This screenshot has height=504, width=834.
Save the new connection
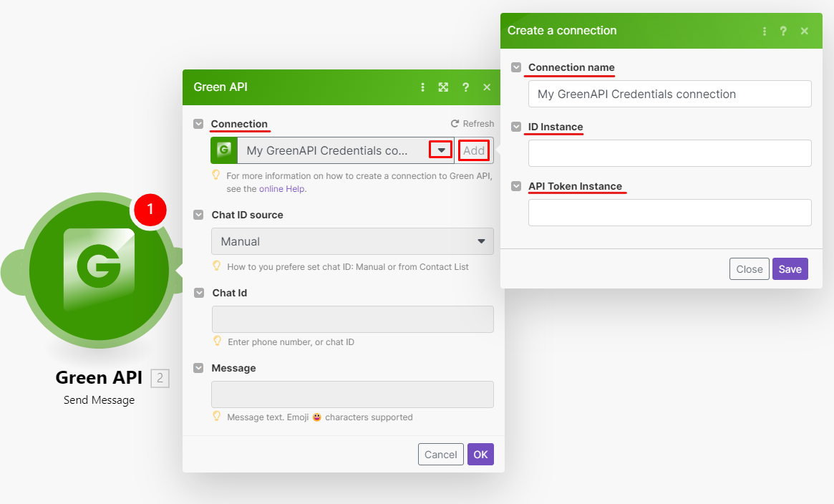click(x=790, y=269)
